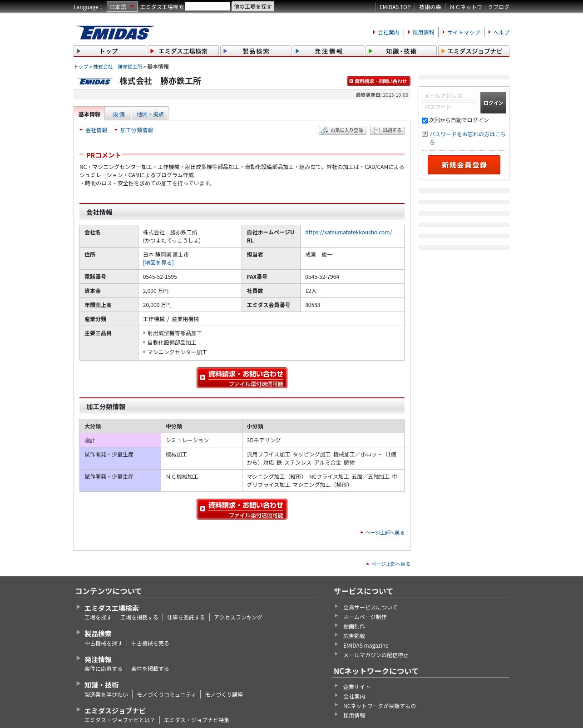
Task: Click the お気に入り登録 button
Action: [342, 130]
